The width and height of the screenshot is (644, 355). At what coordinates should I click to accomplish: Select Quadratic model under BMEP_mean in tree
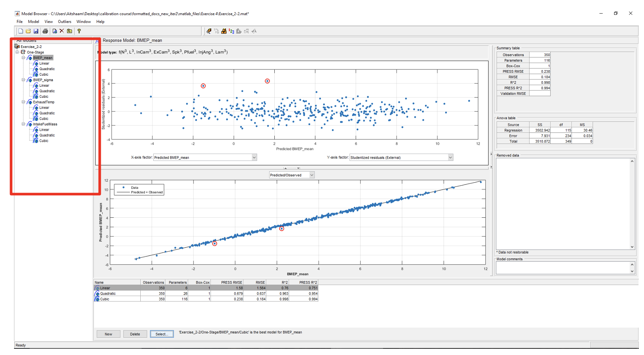click(x=47, y=69)
